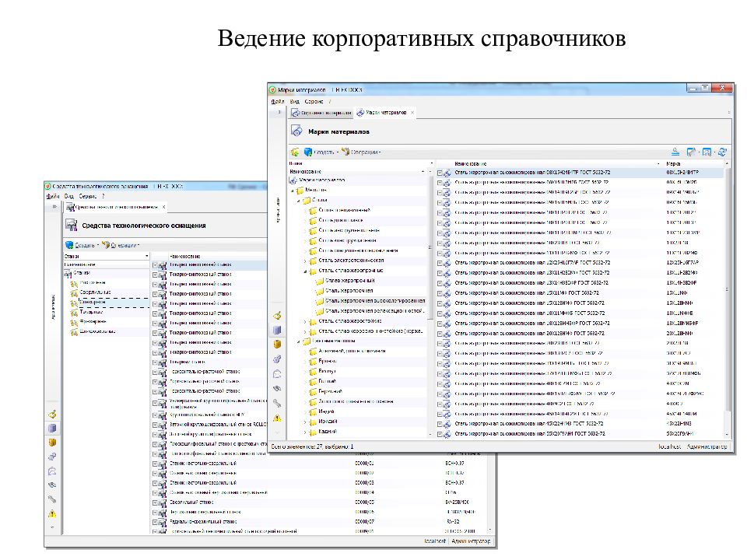Screen dimensions: 747x560
Task: Tick checkbox of steel row 18Х11МНФБ
Action: 440,313
